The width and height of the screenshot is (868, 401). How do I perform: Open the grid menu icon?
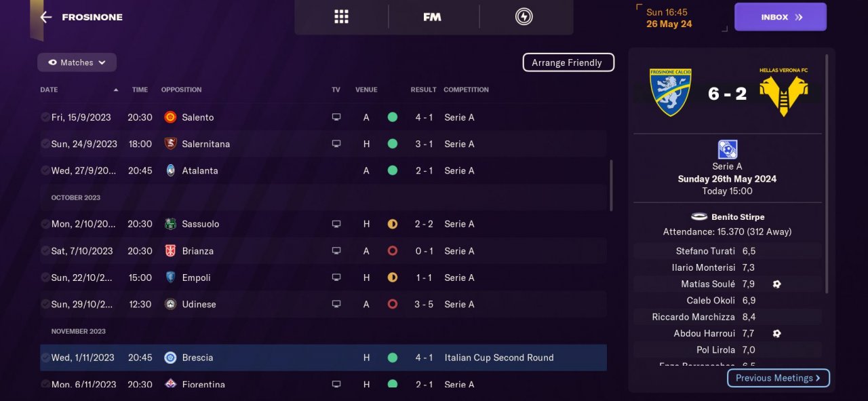(341, 17)
